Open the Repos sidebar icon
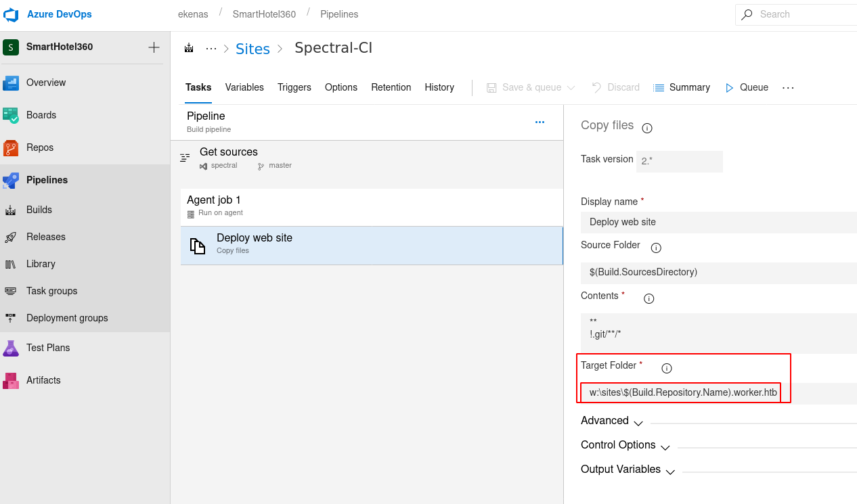Screen dimensions: 857x504 pyautogui.click(x=11, y=147)
